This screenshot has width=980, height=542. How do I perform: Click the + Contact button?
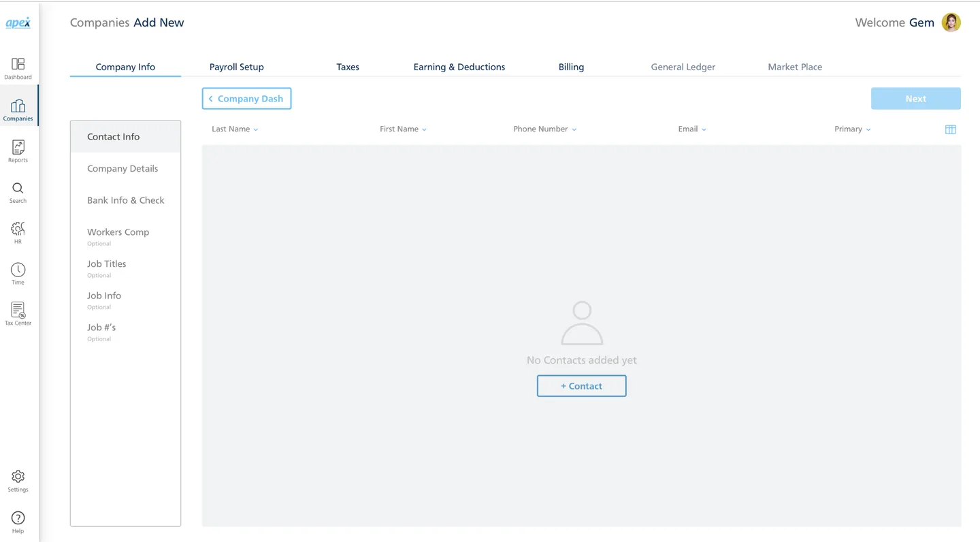(x=581, y=385)
